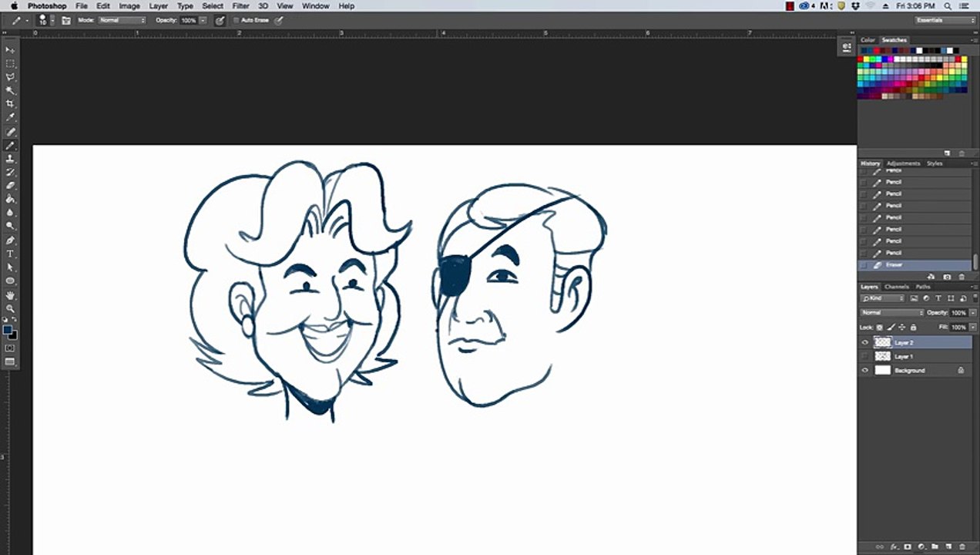Switch to the Paths tab

(923, 287)
